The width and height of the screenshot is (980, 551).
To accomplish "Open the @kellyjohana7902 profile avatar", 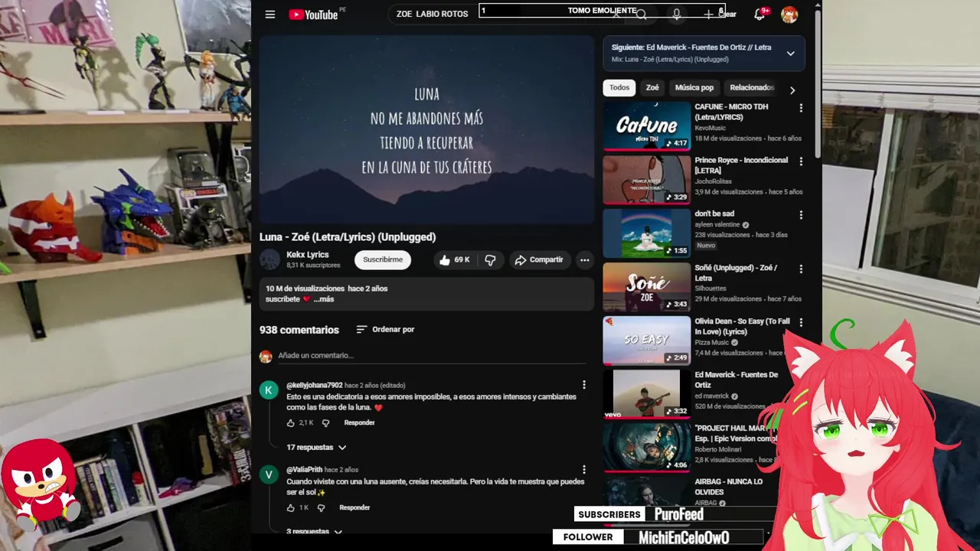I will pyautogui.click(x=269, y=390).
